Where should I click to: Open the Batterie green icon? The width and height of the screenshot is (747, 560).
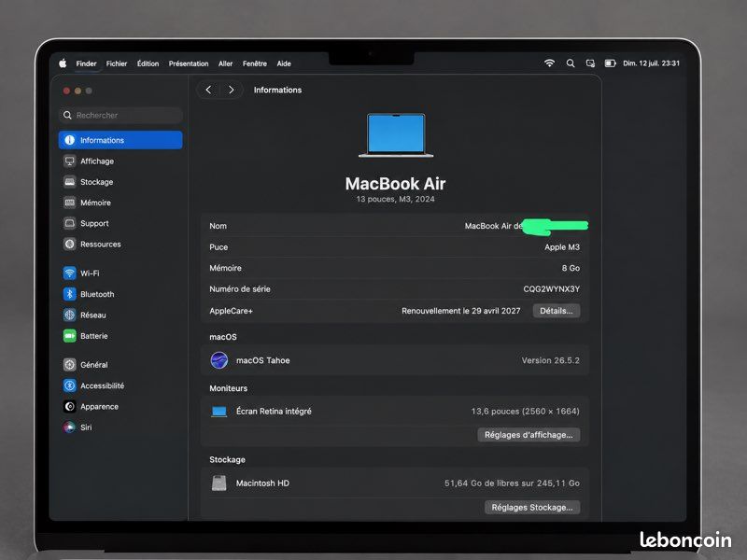point(69,336)
